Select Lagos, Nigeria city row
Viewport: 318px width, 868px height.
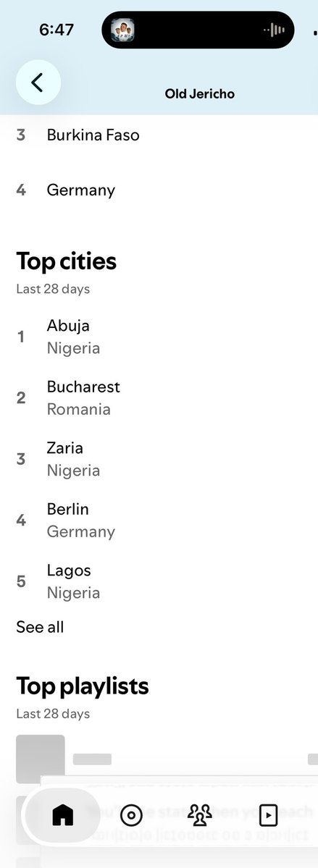(159, 581)
